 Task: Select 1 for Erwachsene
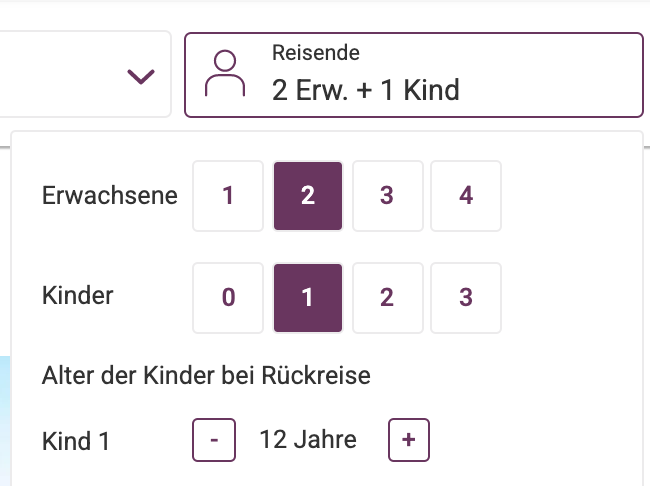tap(228, 196)
